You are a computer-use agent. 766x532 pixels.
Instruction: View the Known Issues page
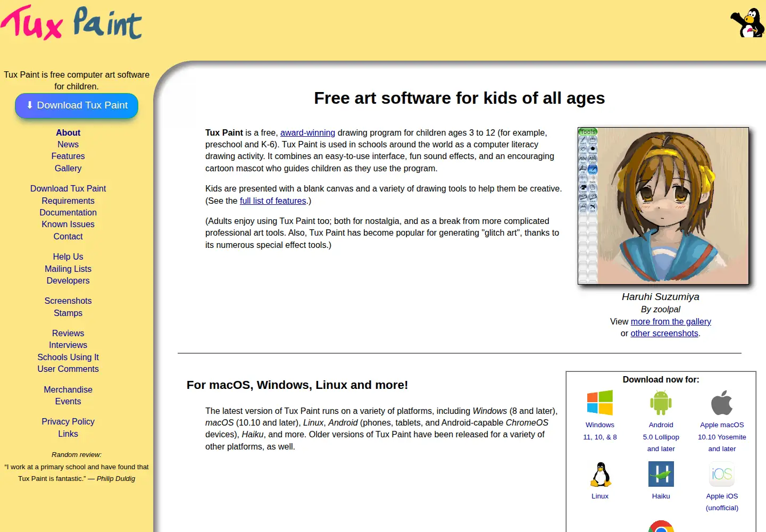coord(68,224)
